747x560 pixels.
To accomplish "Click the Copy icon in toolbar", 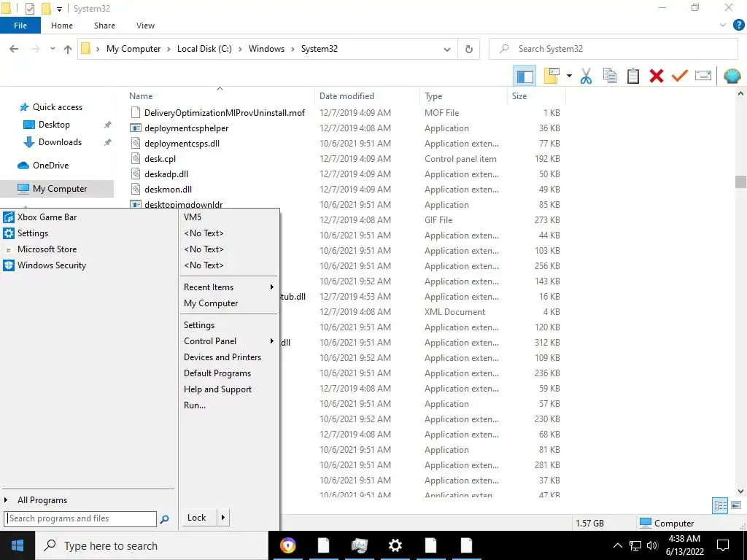I will tap(609, 76).
